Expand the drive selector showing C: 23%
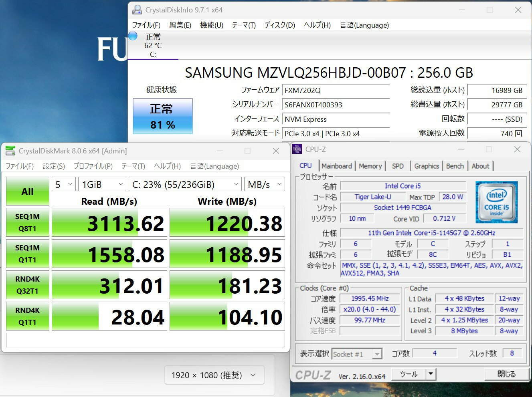 point(185,184)
